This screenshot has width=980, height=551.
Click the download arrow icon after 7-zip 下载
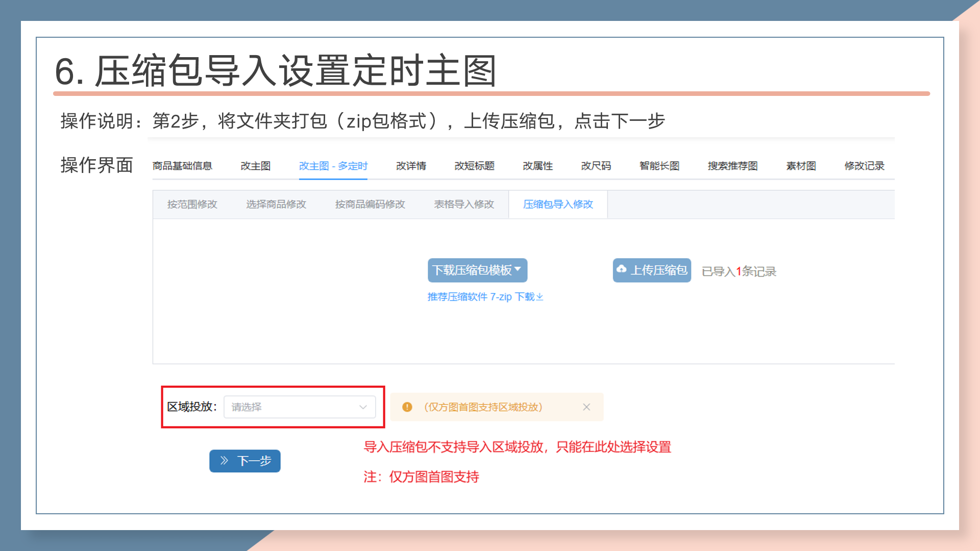pyautogui.click(x=540, y=297)
